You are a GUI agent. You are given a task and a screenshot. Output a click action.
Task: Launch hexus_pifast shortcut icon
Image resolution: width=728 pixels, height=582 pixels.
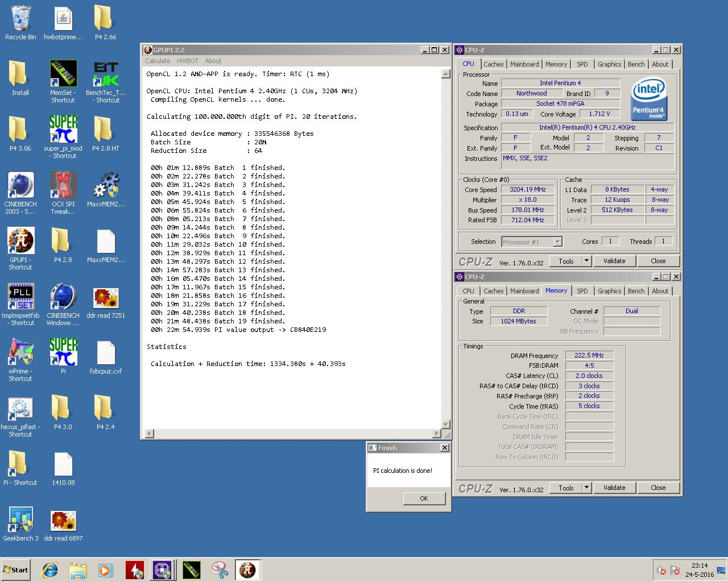[20, 416]
